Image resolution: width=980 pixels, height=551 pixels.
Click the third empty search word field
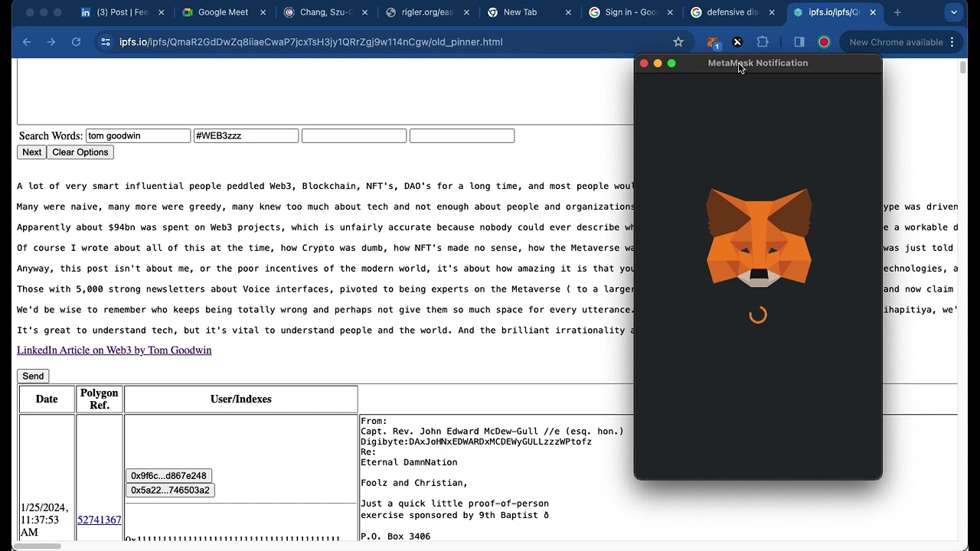click(354, 135)
